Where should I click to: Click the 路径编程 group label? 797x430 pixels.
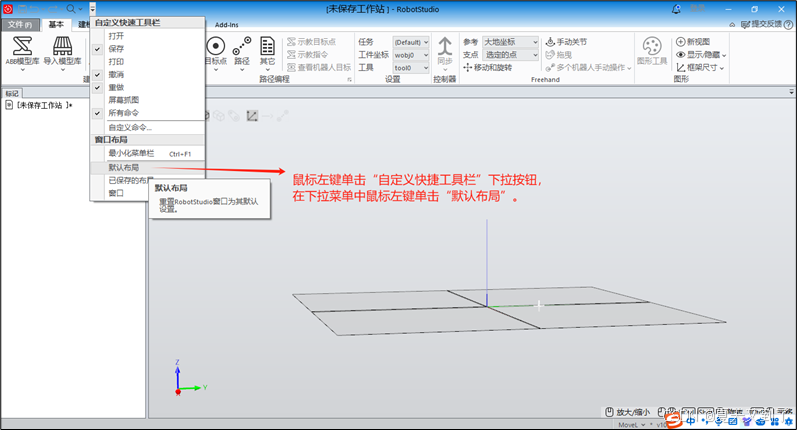274,79
